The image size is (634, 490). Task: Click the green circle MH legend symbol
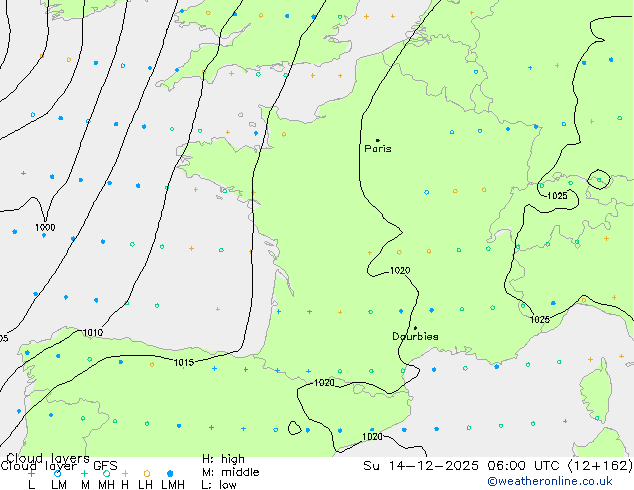[x=106, y=473]
